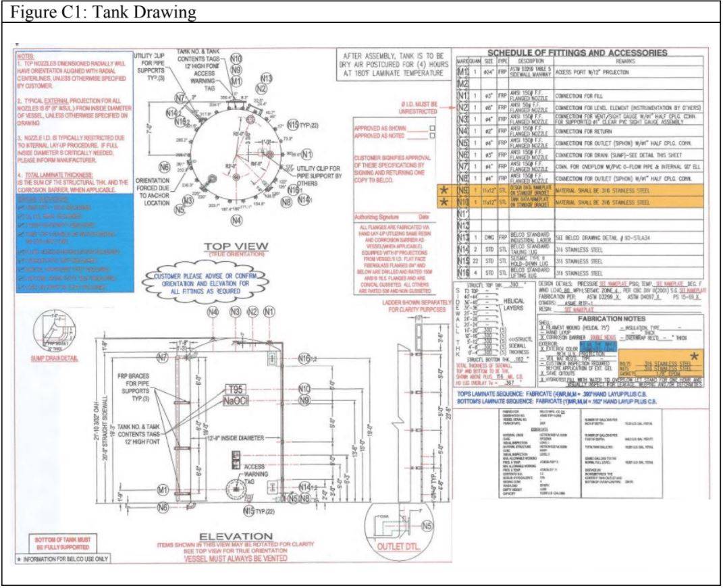Click the "Orientation Forced Due to Anchor Location" note
The height and width of the screenshot is (588, 723).
153,192
